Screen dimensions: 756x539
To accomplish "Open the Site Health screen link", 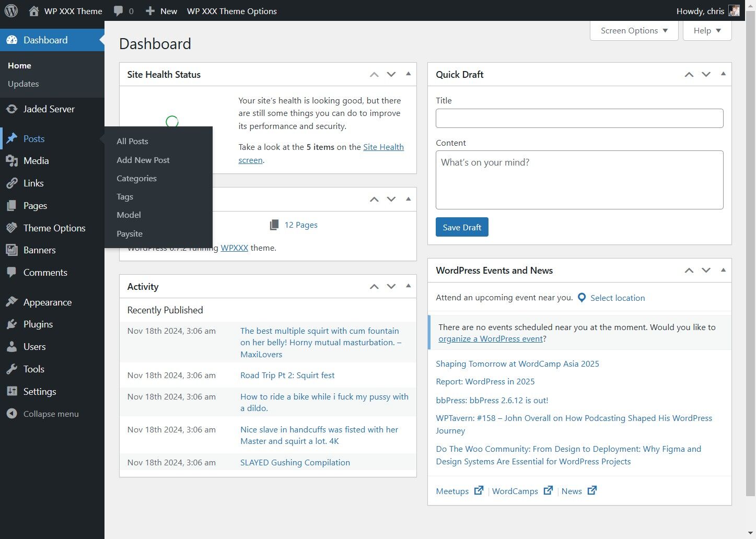I will [383, 147].
